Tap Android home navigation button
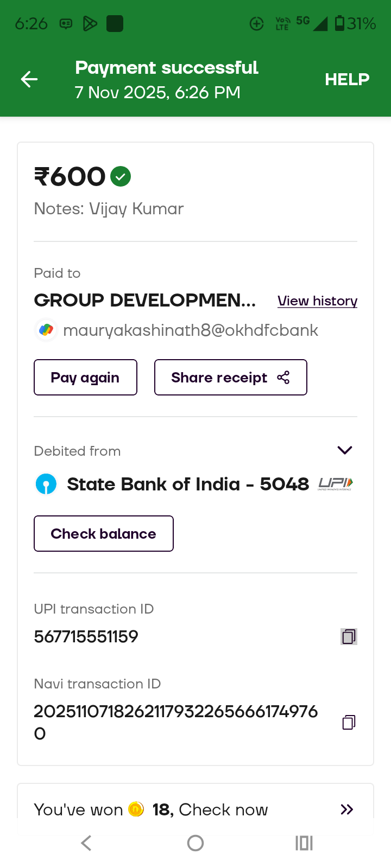 click(195, 843)
